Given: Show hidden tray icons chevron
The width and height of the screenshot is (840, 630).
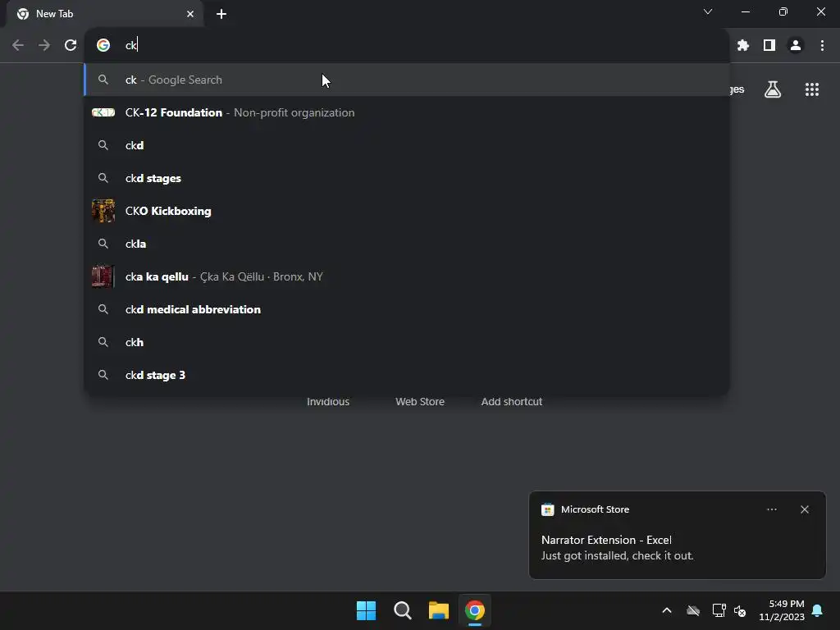Looking at the screenshot, I should pyautogui.click(x=666, y=610).
